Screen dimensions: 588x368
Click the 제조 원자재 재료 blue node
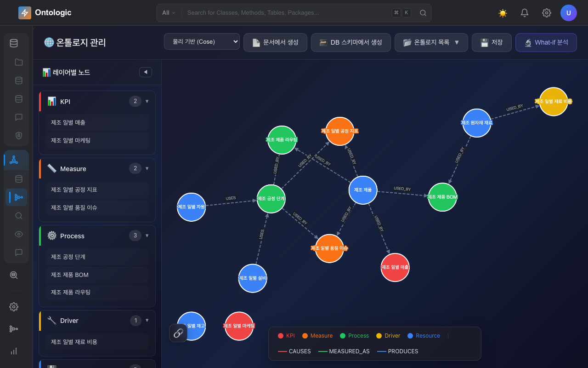(x=477, y=123)
